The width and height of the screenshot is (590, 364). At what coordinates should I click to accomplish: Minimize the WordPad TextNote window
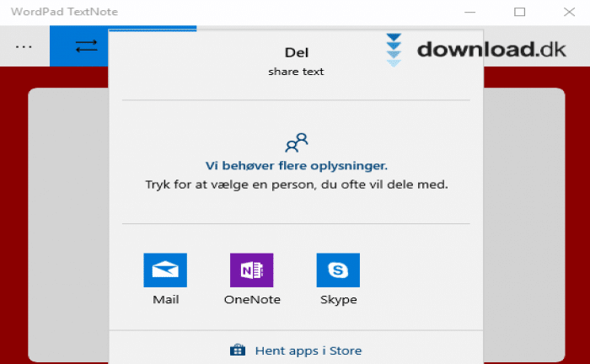click(x=470, y=12)
